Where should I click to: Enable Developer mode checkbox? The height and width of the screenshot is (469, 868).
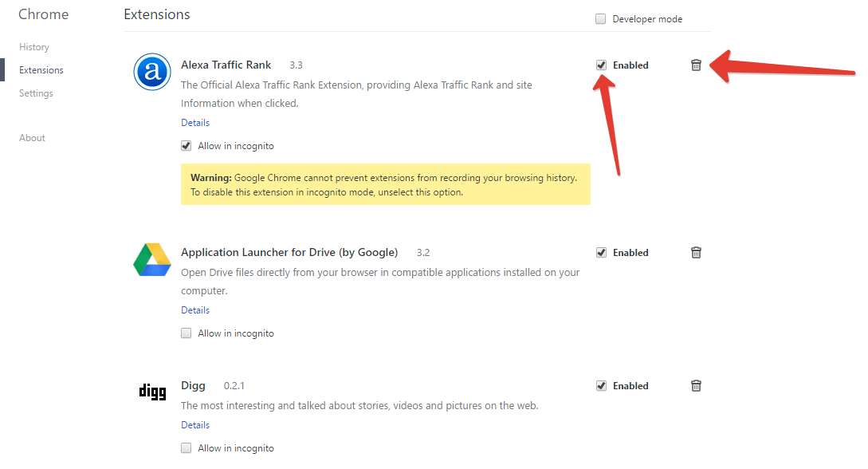[601, 19]
